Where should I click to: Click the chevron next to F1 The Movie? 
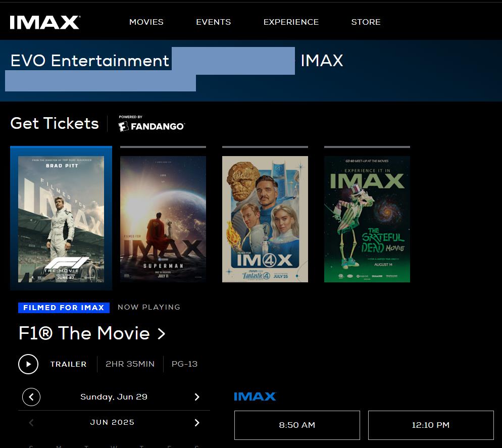162,334
